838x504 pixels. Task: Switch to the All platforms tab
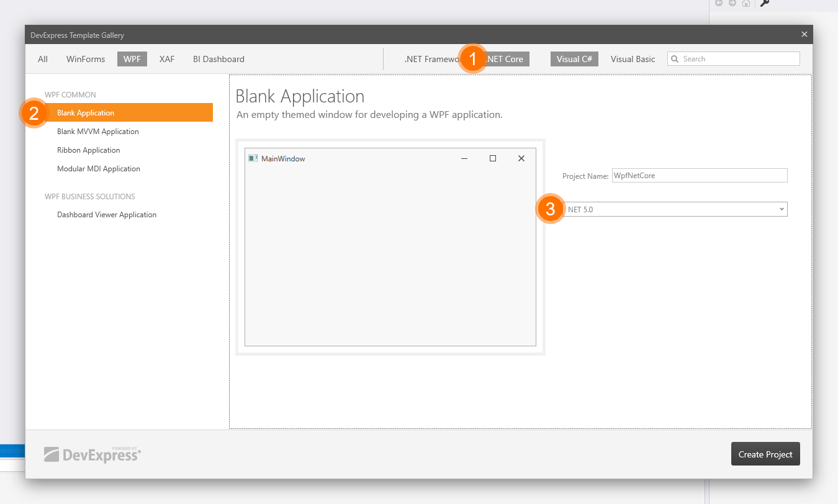[x=43, y=59]
